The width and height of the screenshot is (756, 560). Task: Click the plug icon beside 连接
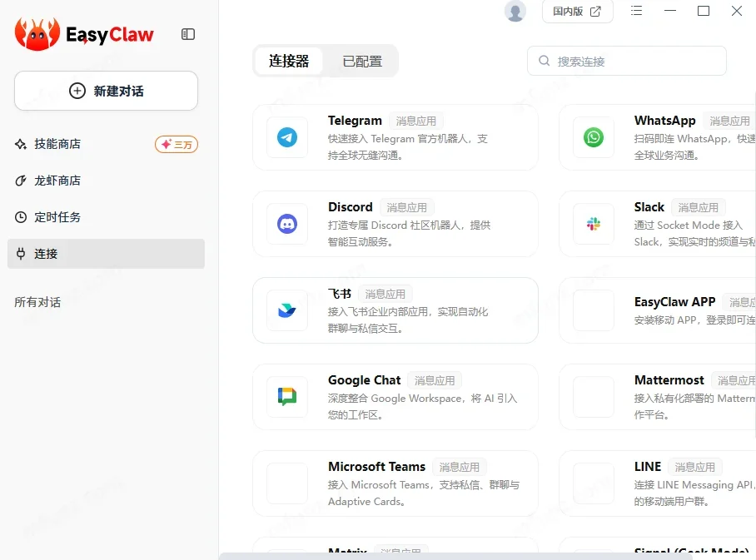[21, 254]
